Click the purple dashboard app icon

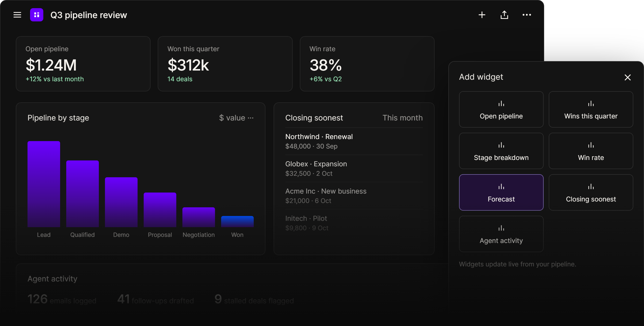tap(37, 15)
